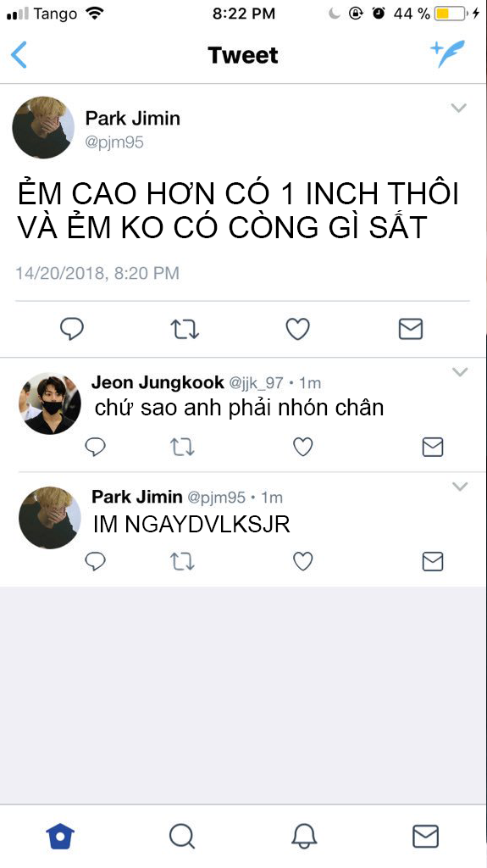
Task: Open the chevron menu on Jimin's last reply
Action: (x=460, y=487)
